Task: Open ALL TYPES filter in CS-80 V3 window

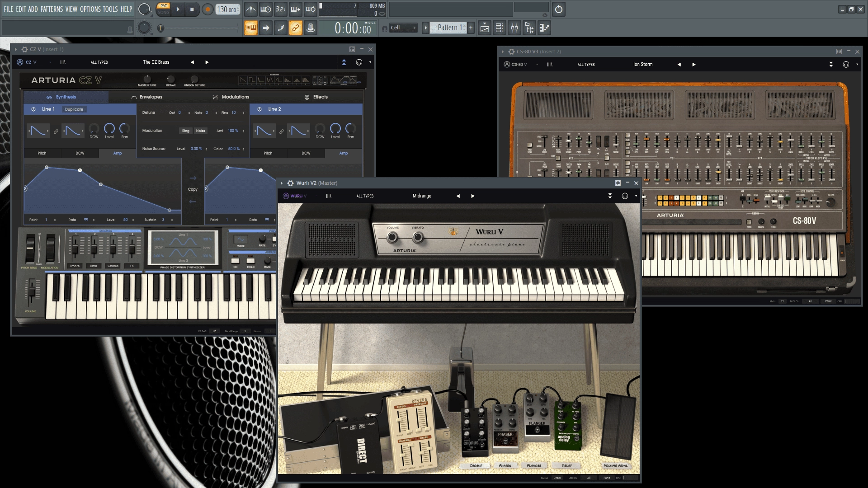Action: 586,65
